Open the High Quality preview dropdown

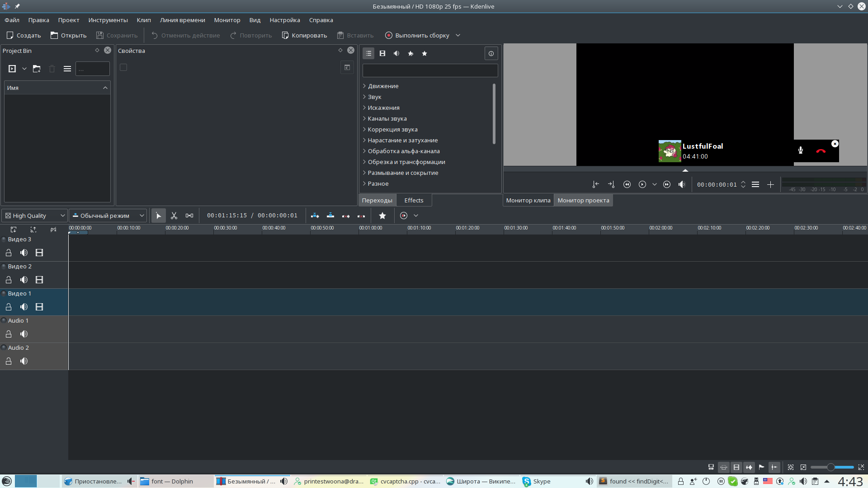click(x=35, y=216)
